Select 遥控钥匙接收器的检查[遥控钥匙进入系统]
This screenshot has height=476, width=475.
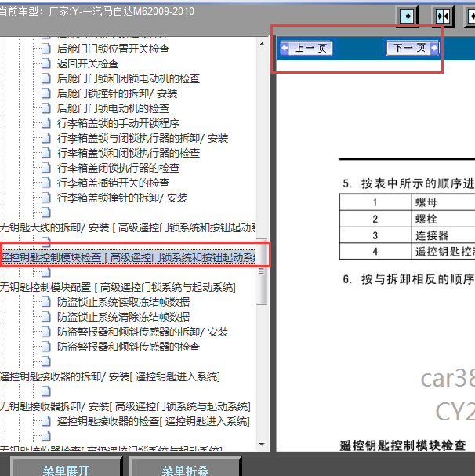pyautogui.click(x=154, y=421)
